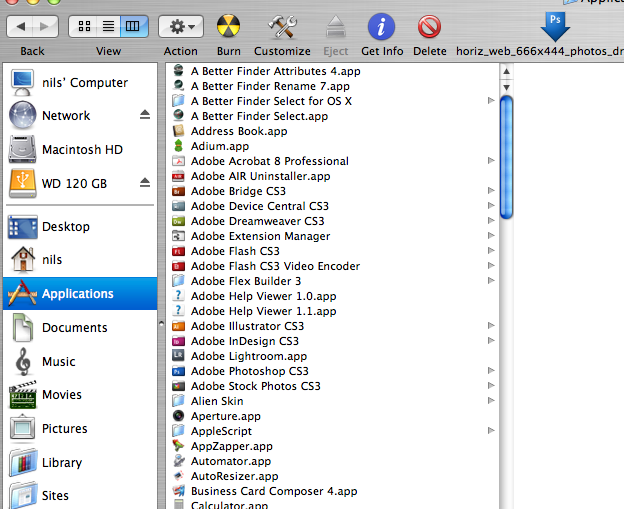Expand A Better Finder Select for OS X folder arrow
The width and height of the screenshot is (624, 509).
pyautogui.click(x=491, y=101)
